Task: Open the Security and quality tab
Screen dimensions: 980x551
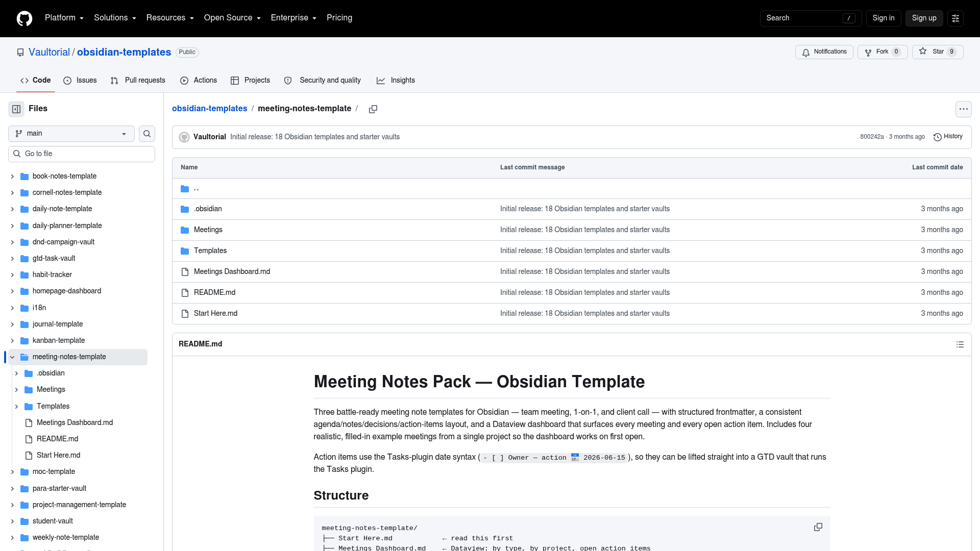Action: tap(323, 81)
